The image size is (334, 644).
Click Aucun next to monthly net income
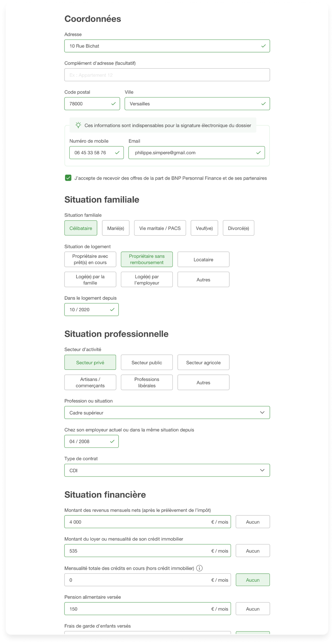(x=252, y=522)
